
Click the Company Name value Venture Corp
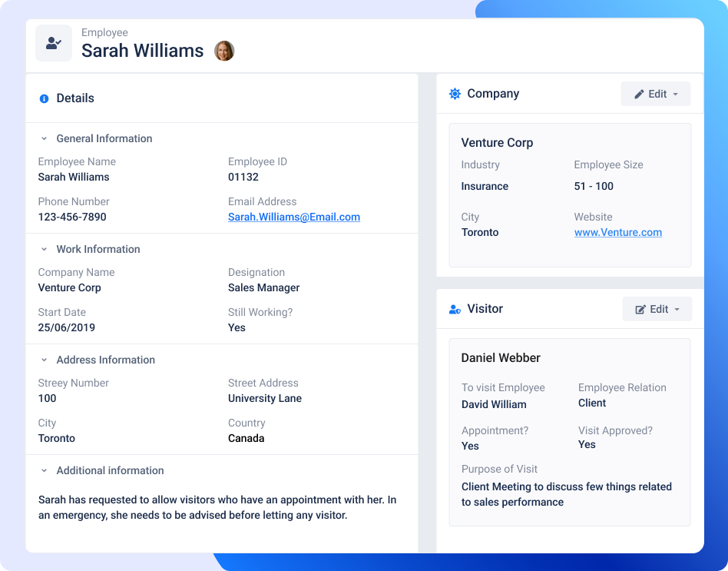(x=70, y=287)
